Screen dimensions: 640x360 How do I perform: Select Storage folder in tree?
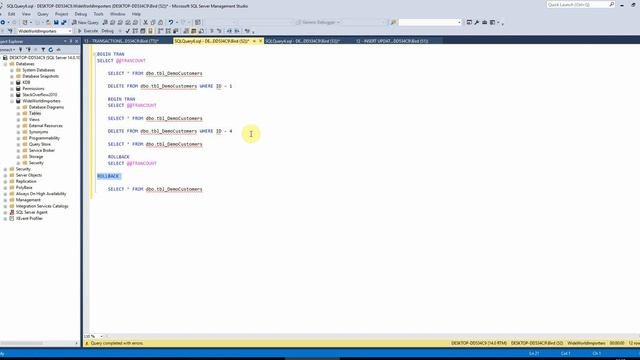point(36,156)
